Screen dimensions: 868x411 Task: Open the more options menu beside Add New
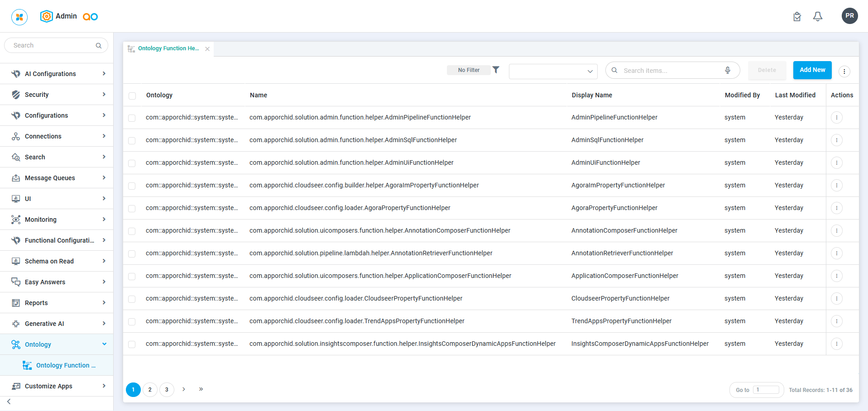844,71
